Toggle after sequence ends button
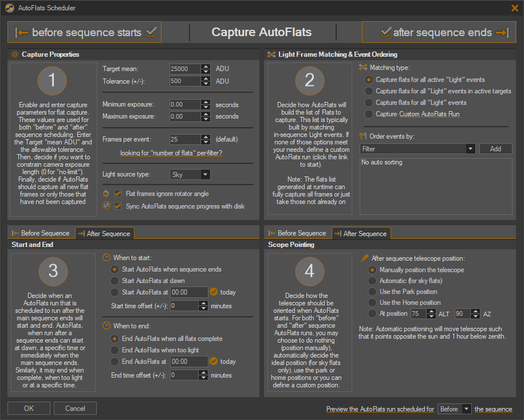Viewport: 524px width, 420px height. [439, 32]
